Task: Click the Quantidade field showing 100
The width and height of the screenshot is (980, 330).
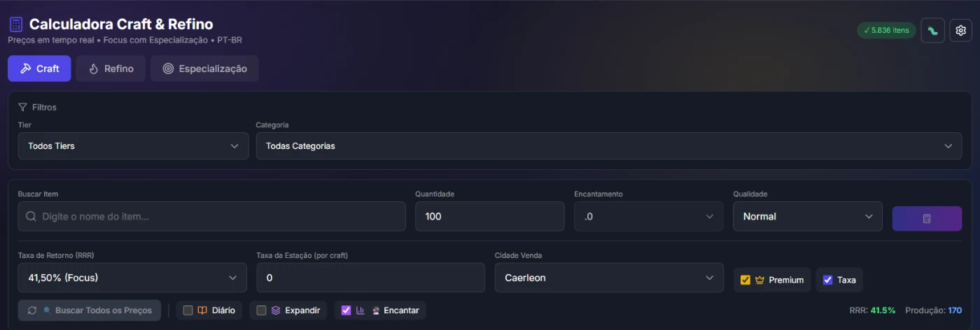Action: click(x=489, y=217)
